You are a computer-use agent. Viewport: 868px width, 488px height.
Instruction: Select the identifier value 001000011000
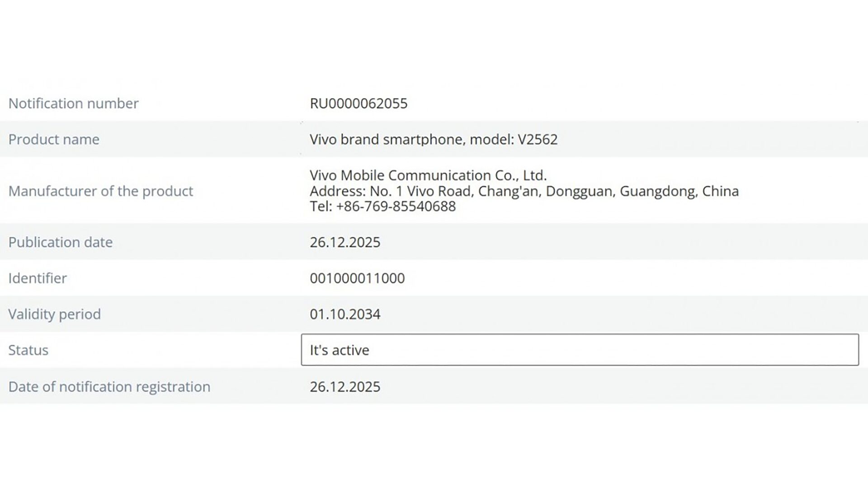[x=357, y=278]
